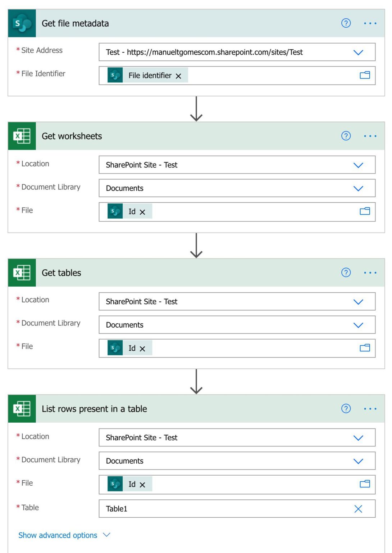Open the file picker for the File Identifier field
Image resolution: width=392 pixels, height=553 pixels.
coord(365,75)
